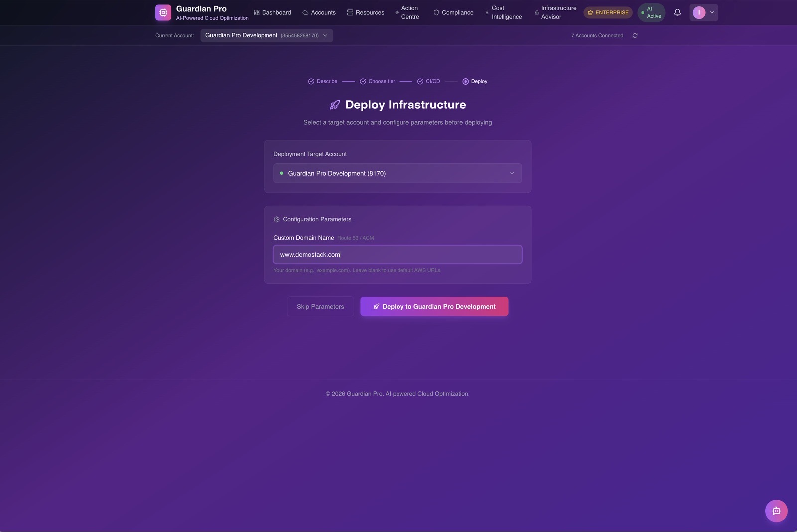Expand the user profile menu chevron
797x532 pixels.
(x=712, y=13)
